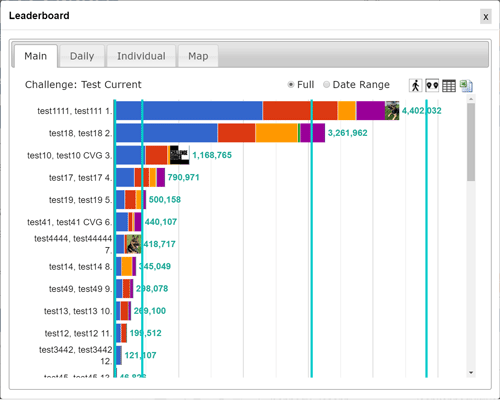The width and height of the screenshot is (500, 400).
Task: Select the Full radio button
Action: click(x=291, y=85)
